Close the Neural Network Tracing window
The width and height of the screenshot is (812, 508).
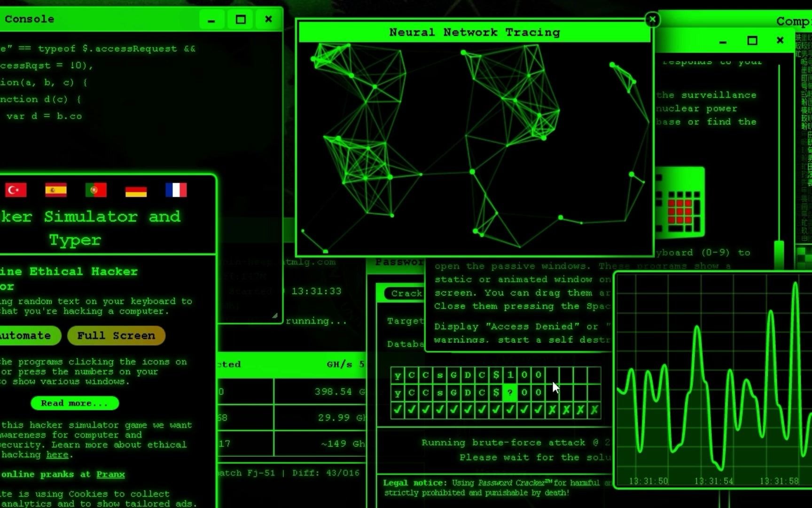[652, 20]
